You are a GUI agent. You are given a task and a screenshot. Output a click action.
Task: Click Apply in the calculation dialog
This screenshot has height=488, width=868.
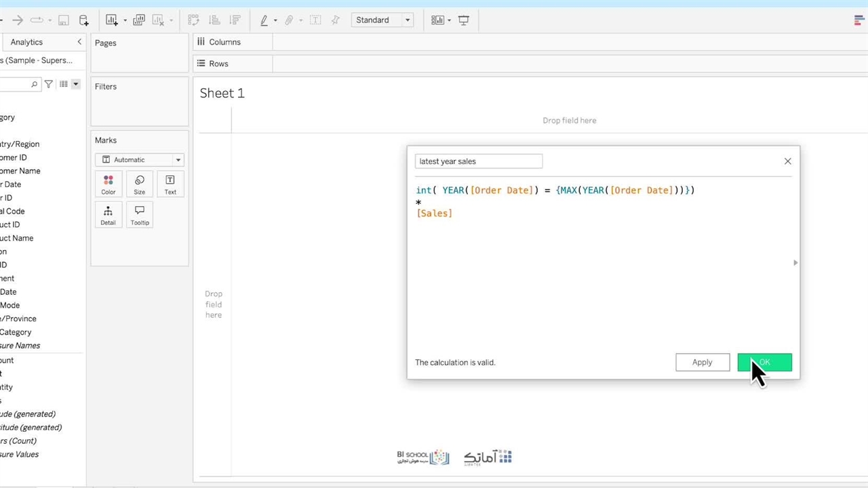(x=702, y=363)
